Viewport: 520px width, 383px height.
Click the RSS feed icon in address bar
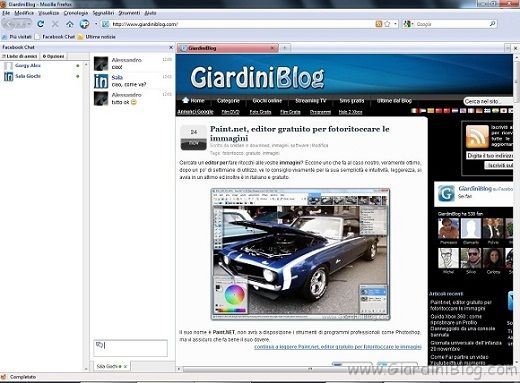[379, 24]
